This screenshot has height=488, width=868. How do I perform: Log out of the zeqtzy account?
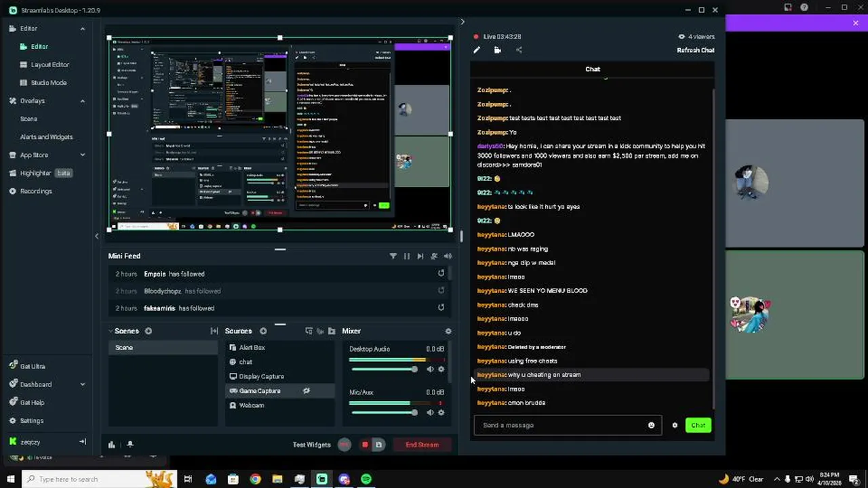click(83, 442)
